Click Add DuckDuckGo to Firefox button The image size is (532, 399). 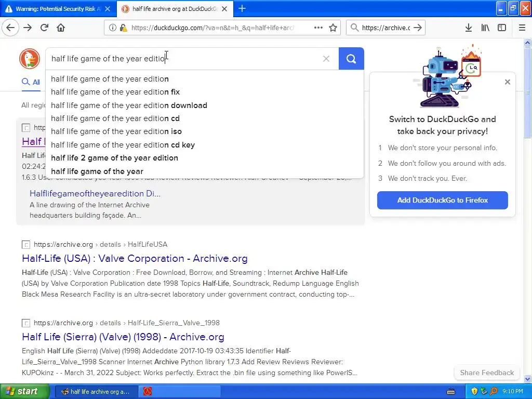(x=443, y=200)
